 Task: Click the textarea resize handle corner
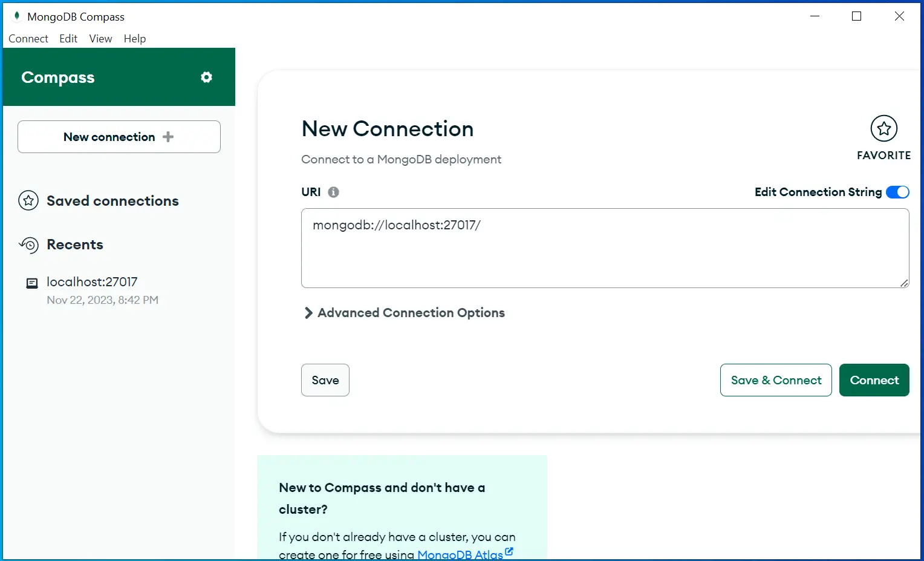(904, 283)
